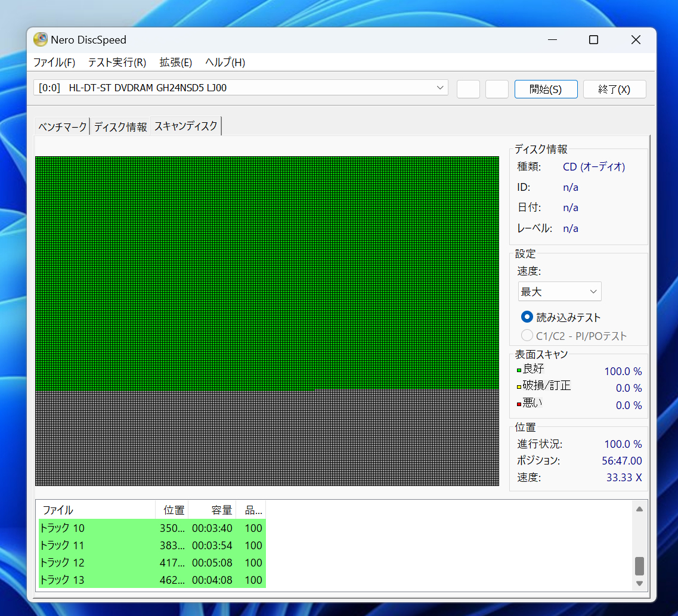This screenshot has height=616, width=678.
Task: Click the yellow 破損/訂正 legend square
Action: coord(519,387)
